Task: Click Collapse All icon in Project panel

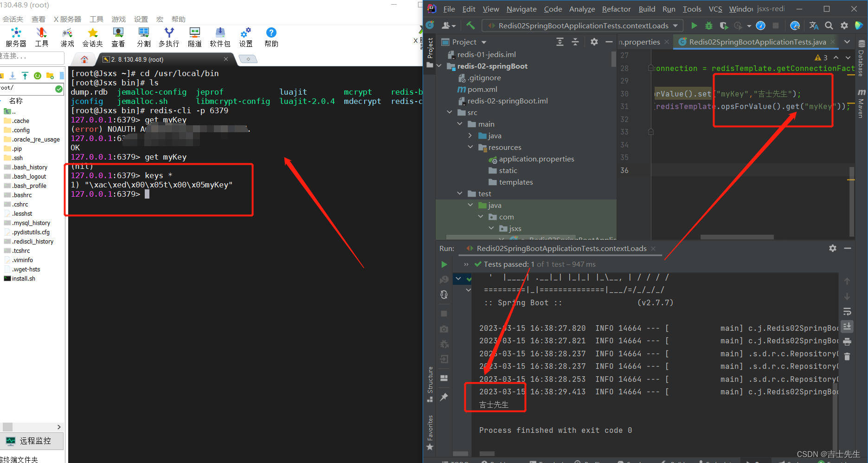Action: pyautogui.click(x=575, y=42)
